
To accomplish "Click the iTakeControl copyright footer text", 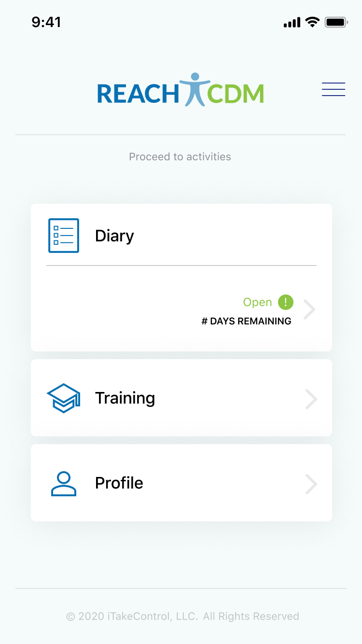I will click(182, 616).
